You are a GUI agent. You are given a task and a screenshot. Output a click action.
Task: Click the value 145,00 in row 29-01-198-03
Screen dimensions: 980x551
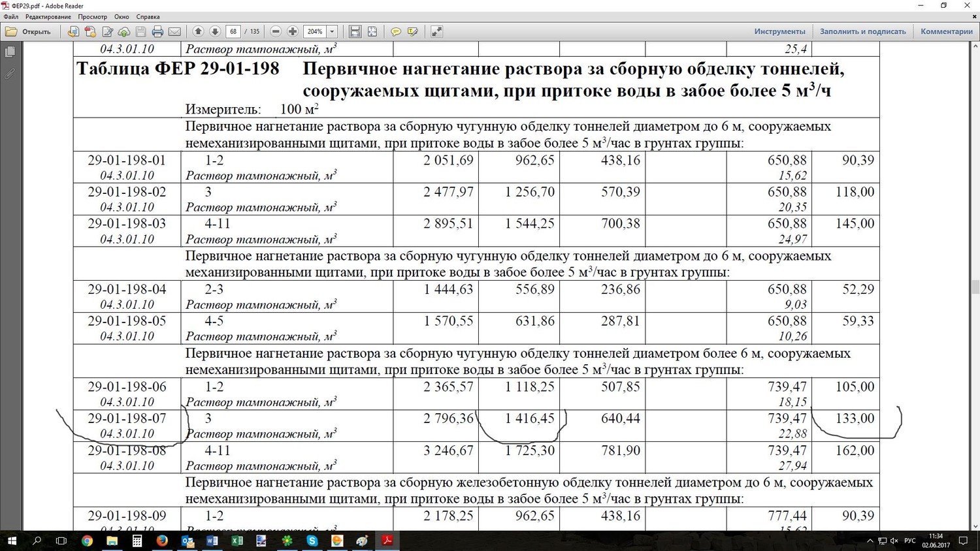coord(855,223)
